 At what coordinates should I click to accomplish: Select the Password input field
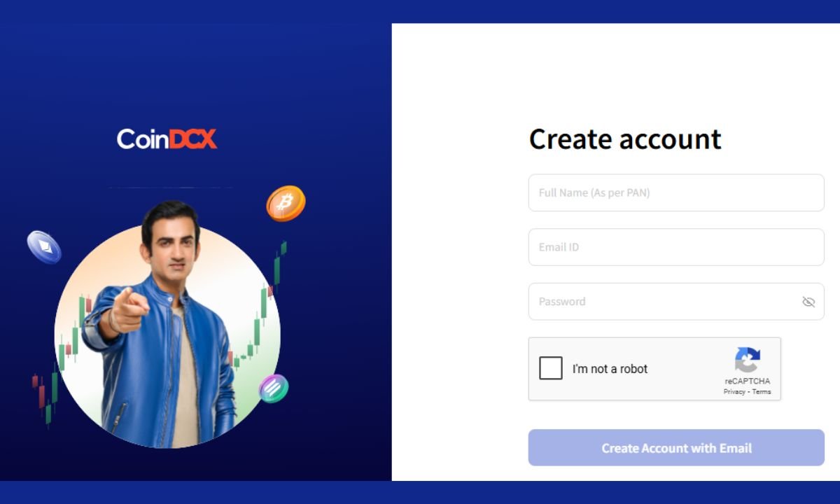(x=676, y=302)
